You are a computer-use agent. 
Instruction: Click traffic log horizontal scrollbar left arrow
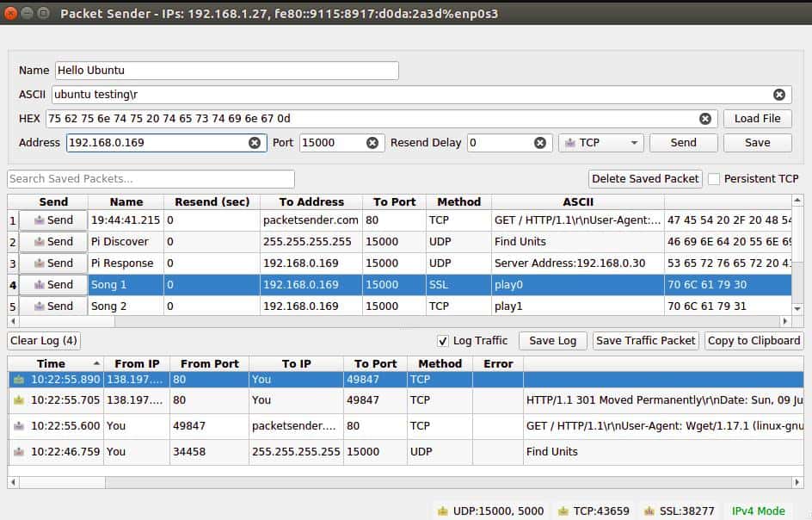click(x=14, y=483)
